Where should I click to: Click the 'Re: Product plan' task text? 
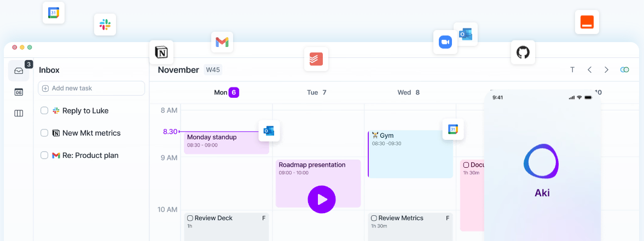[x=90, y=156]
